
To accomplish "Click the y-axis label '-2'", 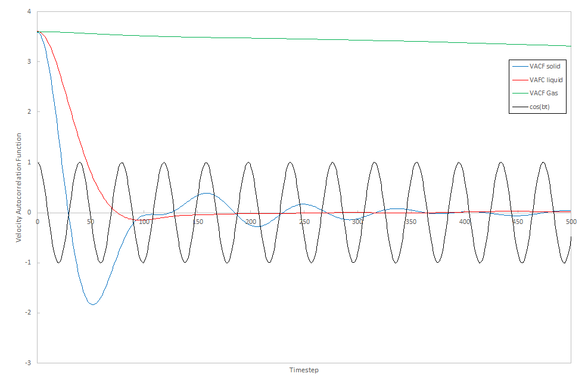I will pos(28,313).
